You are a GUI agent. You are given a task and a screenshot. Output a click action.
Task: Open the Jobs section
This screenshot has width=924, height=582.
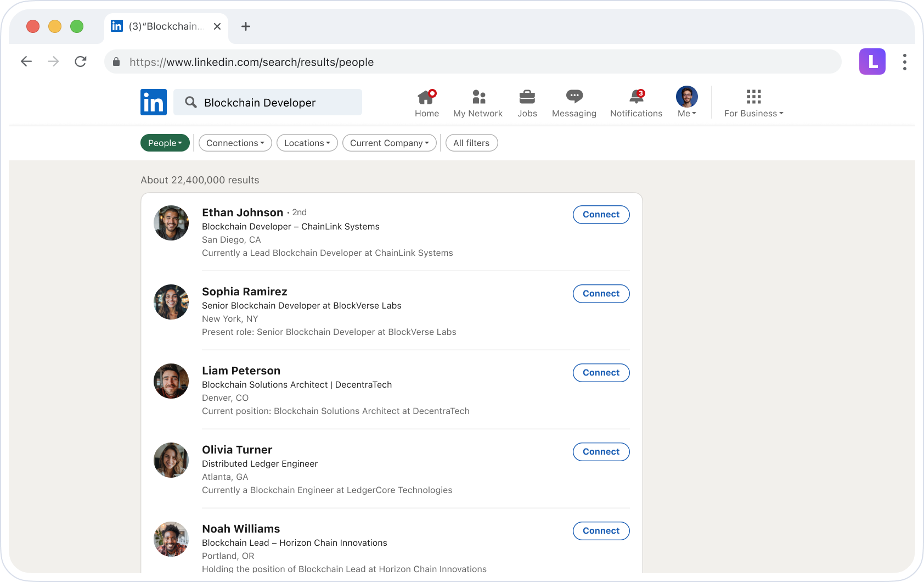pos(527,102)
